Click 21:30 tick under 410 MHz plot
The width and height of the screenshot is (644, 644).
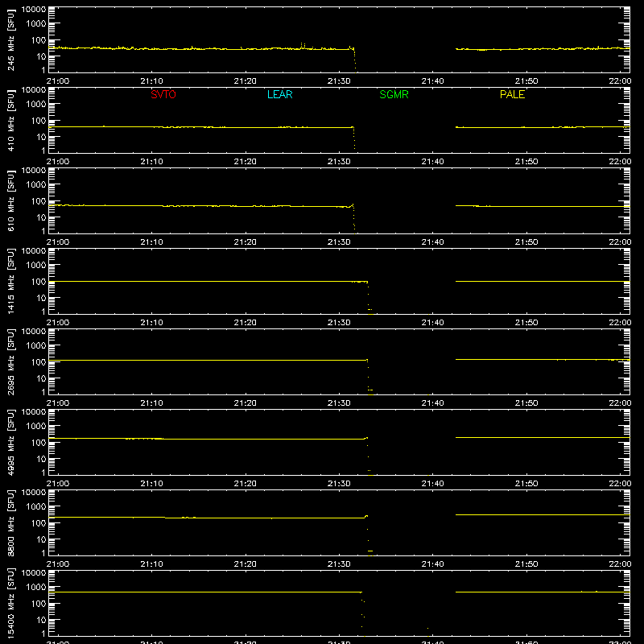pyautogui.click(x=339, y=162)
